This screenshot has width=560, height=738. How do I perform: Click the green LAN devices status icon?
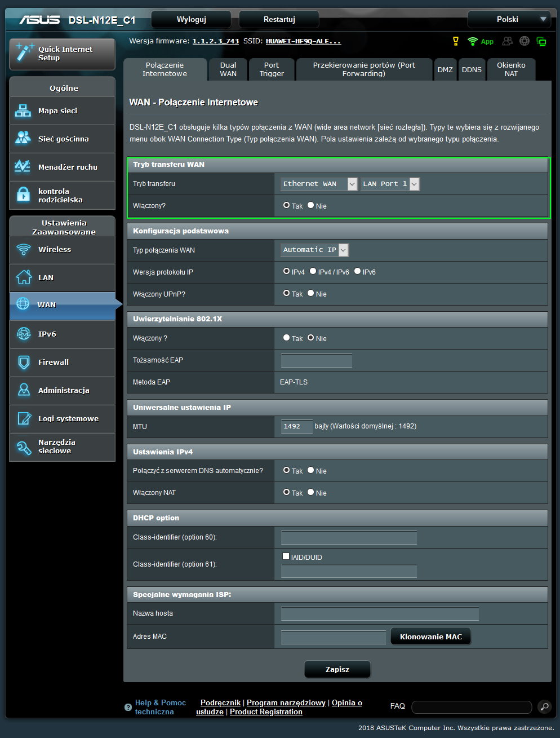click(x=541, y=41)
